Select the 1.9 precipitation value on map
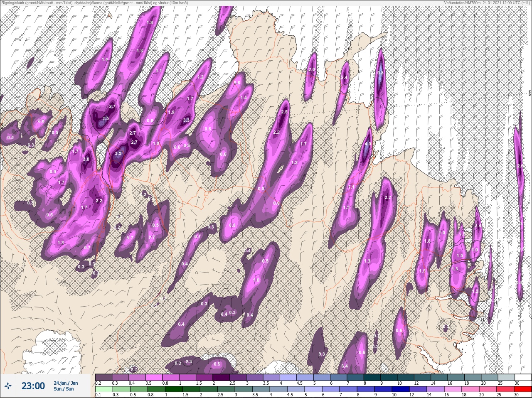 pos(171,112)
